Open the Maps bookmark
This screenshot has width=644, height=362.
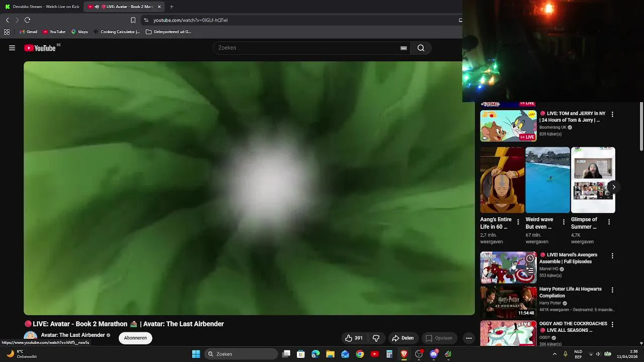click(x=79, y=32)
